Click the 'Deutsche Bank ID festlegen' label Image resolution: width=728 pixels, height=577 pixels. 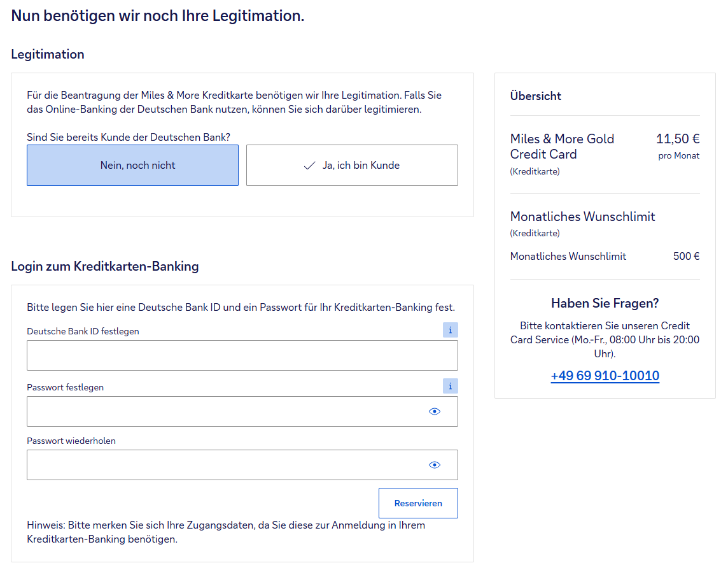point(83,331)
